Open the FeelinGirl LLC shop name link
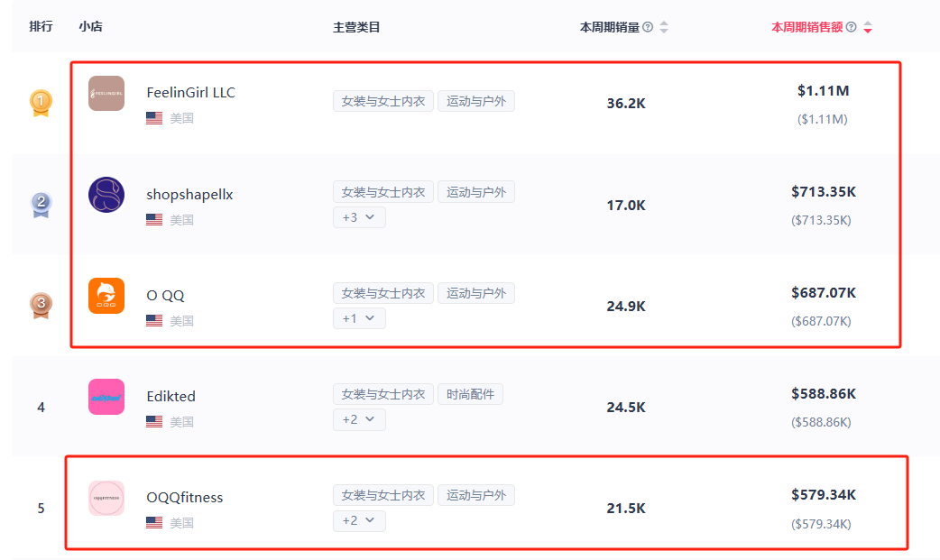Screen dimensions: 940x560 click(190, 93)
